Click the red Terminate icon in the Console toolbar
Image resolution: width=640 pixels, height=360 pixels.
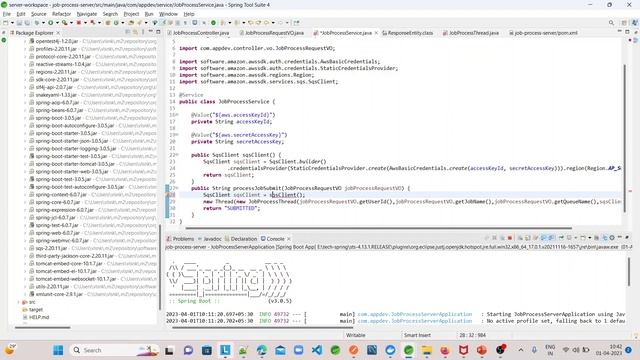pos(510,238)
